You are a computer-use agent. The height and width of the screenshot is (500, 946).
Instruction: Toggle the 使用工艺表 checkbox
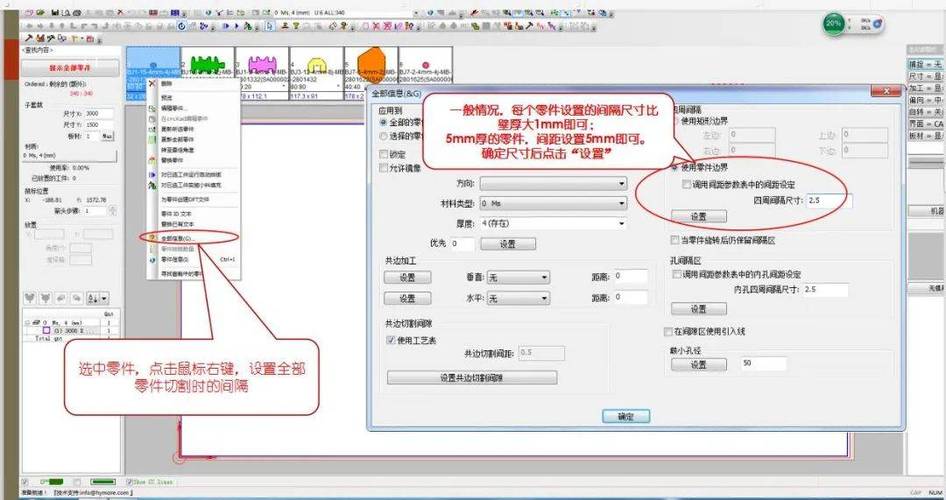coord(390,340)
